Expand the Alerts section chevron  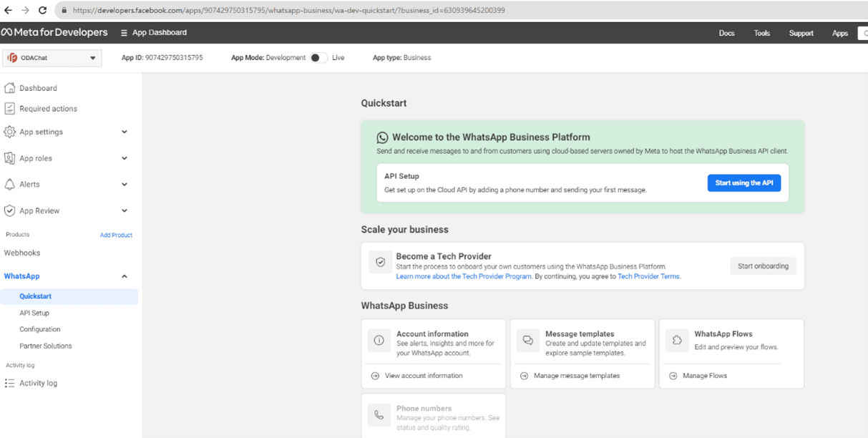[x=125, y=185]
